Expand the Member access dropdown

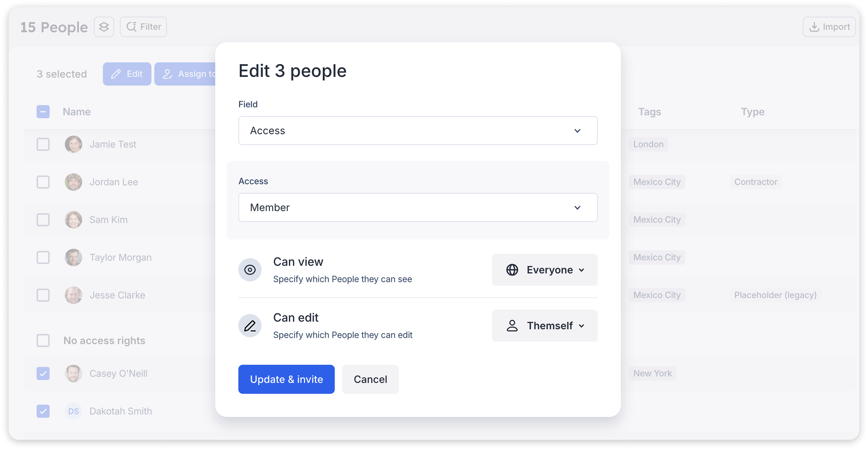(418, 207)
